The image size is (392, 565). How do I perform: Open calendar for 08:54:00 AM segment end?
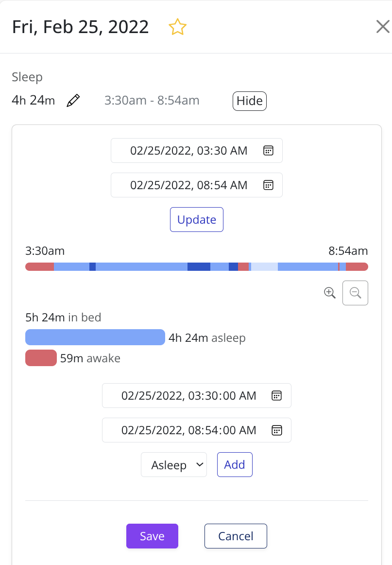pyautogui.click(x=276, y=430)
